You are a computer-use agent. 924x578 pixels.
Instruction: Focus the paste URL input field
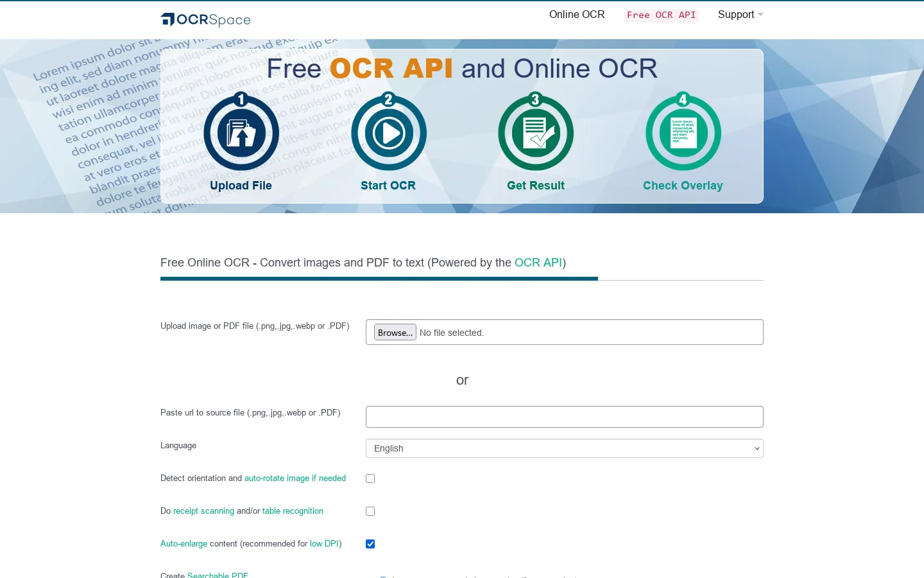tap(565, 417)
